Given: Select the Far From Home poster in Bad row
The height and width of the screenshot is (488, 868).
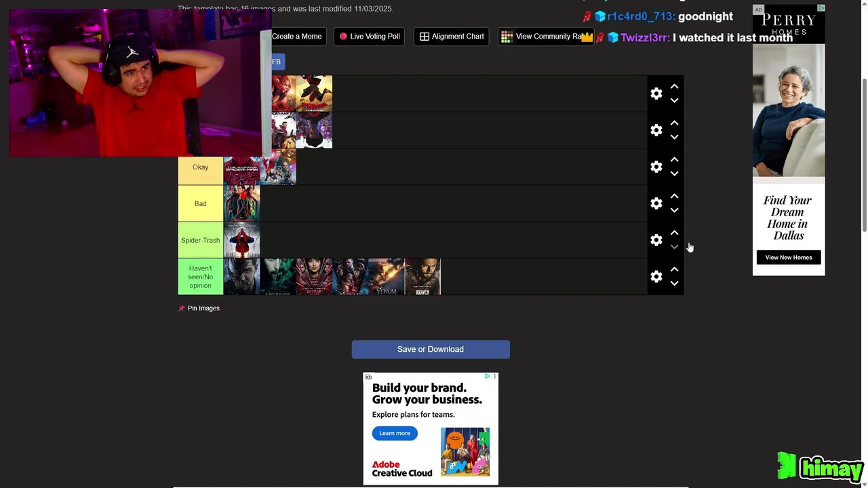Looking at the screenshot, I should tap(241, 203).
